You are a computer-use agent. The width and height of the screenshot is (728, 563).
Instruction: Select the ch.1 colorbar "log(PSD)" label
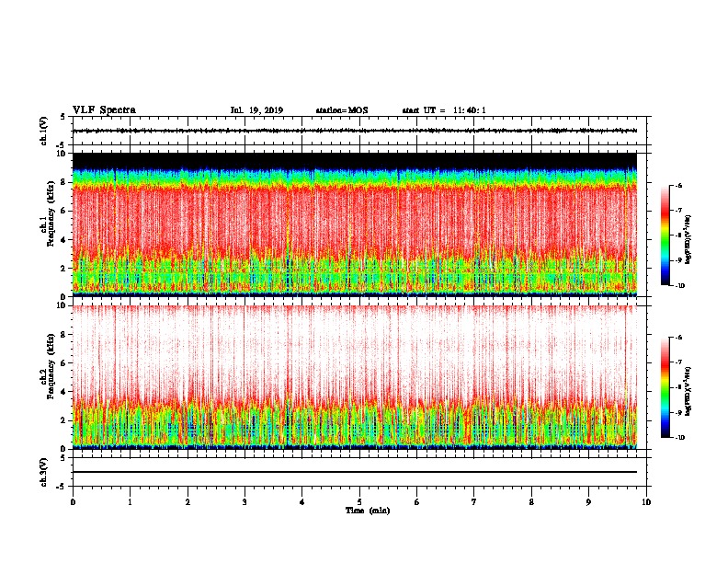[x=688, y=239]
